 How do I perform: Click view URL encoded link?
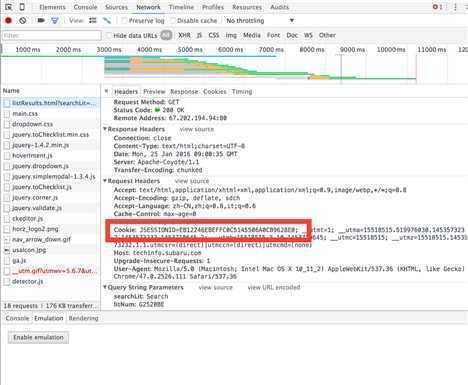(274, 287)
